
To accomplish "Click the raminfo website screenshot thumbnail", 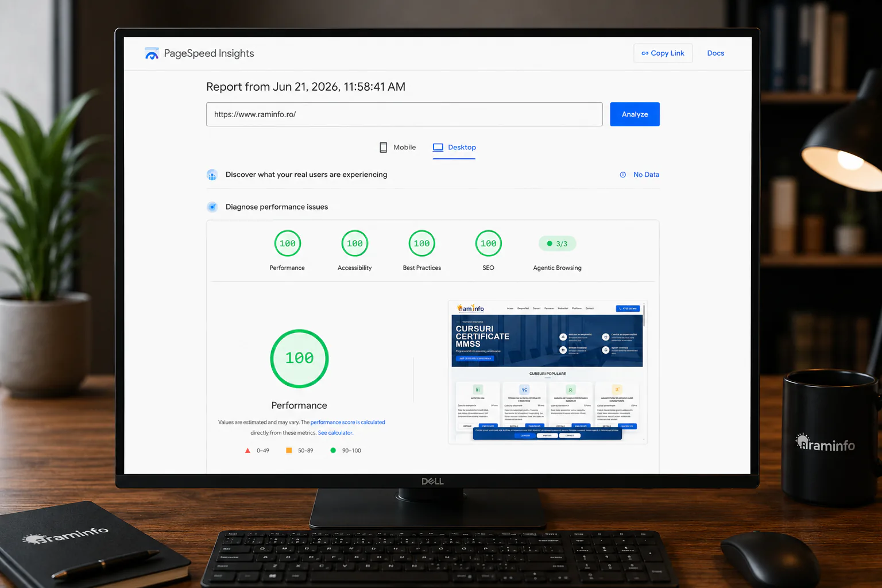I will [548, 372].
